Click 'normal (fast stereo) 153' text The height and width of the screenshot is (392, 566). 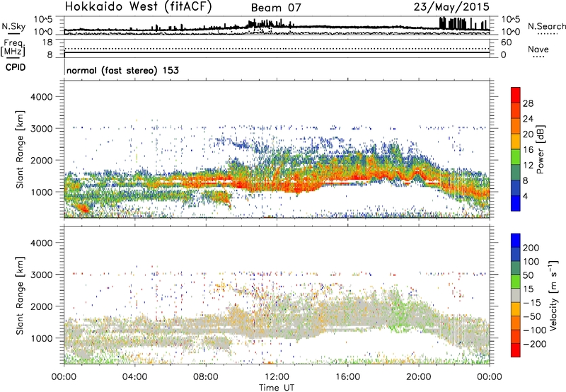point(122,70)
